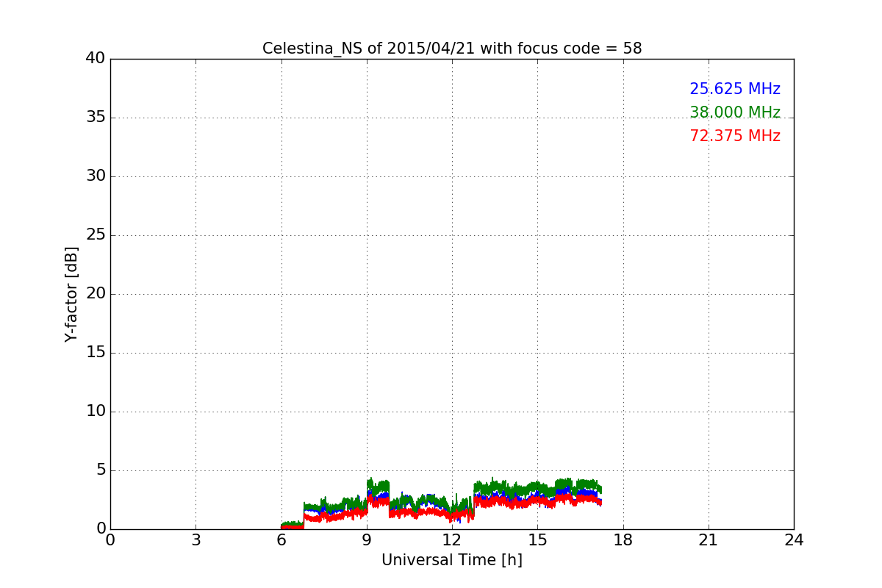
Task: Click the x-axis tick label 21
Action: pyautogui.click(x=709, y=540)
